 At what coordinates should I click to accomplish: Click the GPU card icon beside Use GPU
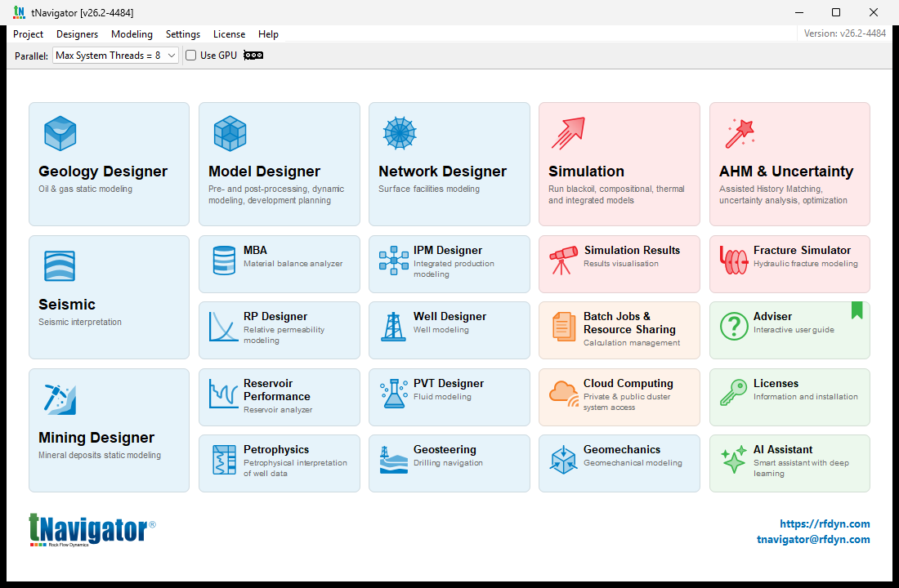pos(253,55)
